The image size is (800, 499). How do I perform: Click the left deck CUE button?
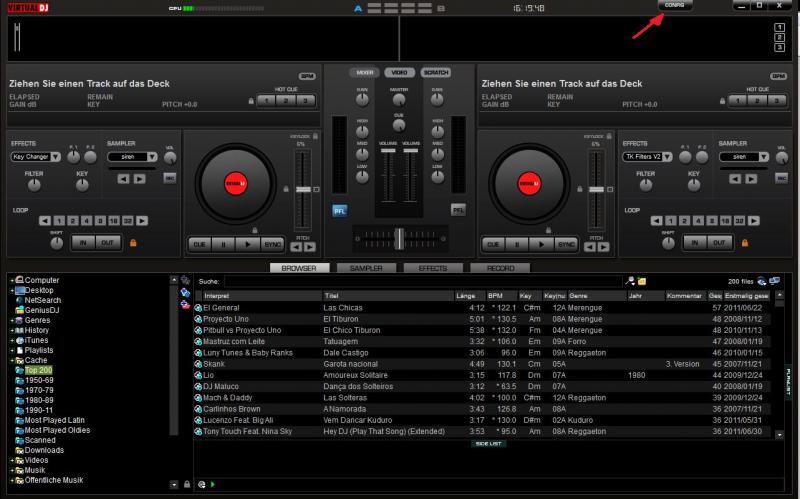pyautogui.click(x=199, y=244)
